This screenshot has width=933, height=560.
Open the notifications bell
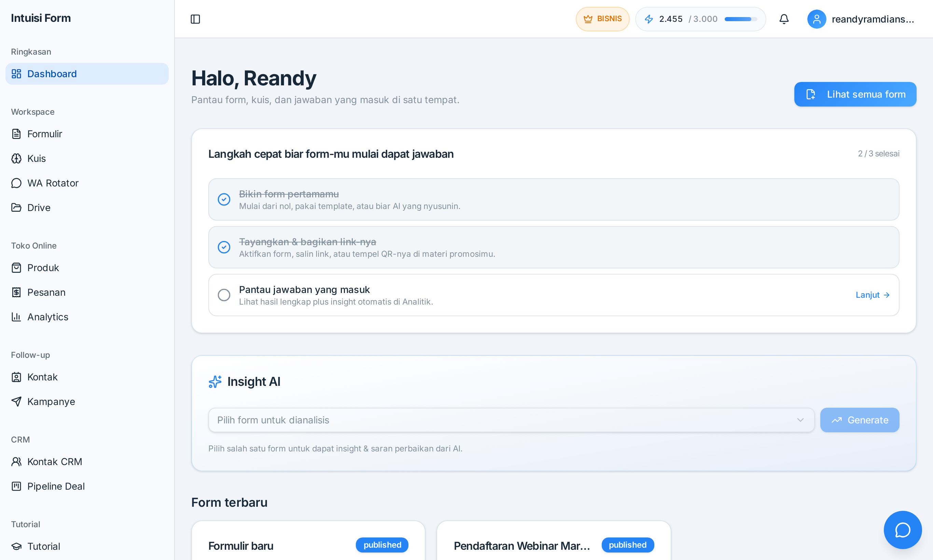click(x=784, y=19)
